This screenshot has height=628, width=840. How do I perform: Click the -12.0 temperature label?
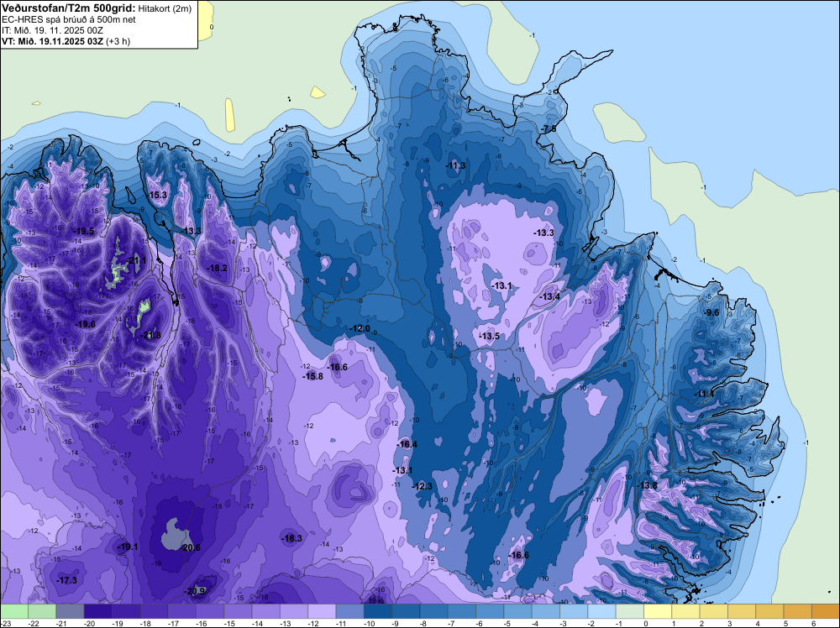(x=360, y=328)
